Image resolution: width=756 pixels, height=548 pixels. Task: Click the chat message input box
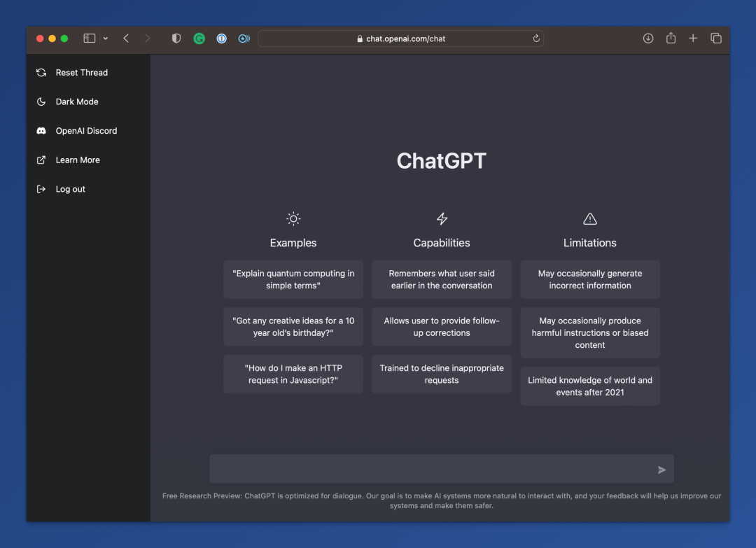[442, 469]
